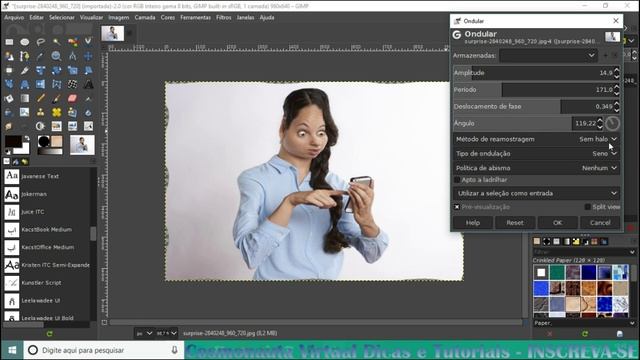Screen dimensions: 640x360
Task: Click the Help button in Ondular dialog
Action: pos(473,222)
